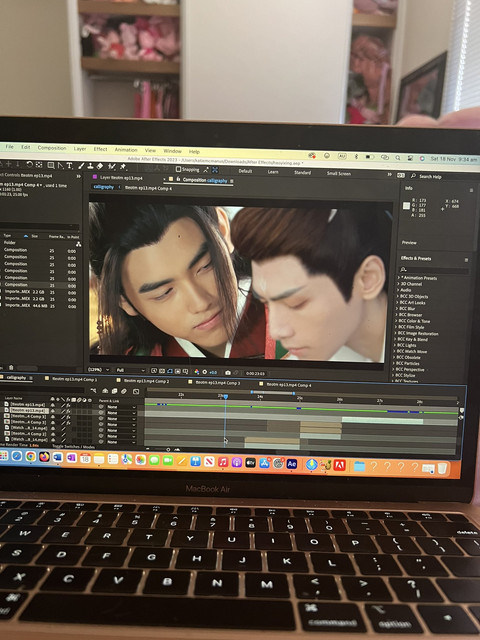The width and height of the screenshot is (480, 640).
Task: Open Google Chrome from the Dock
Action: (31, 456)
